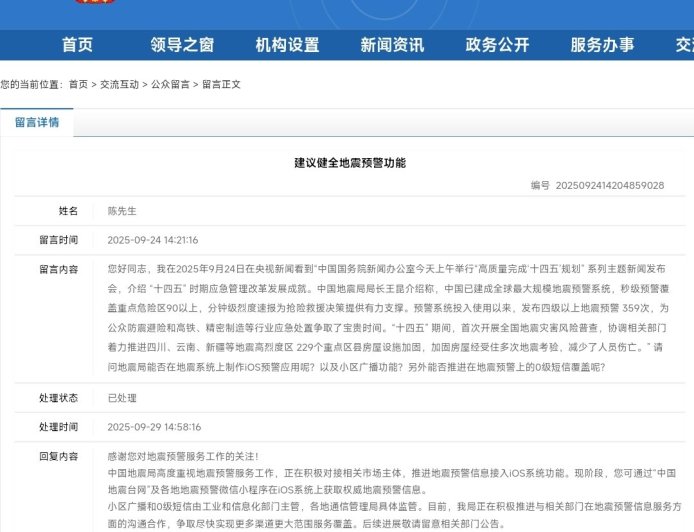Switch to the 留言详情 tab
Screen dimensions: 694x532
(37, 123)
